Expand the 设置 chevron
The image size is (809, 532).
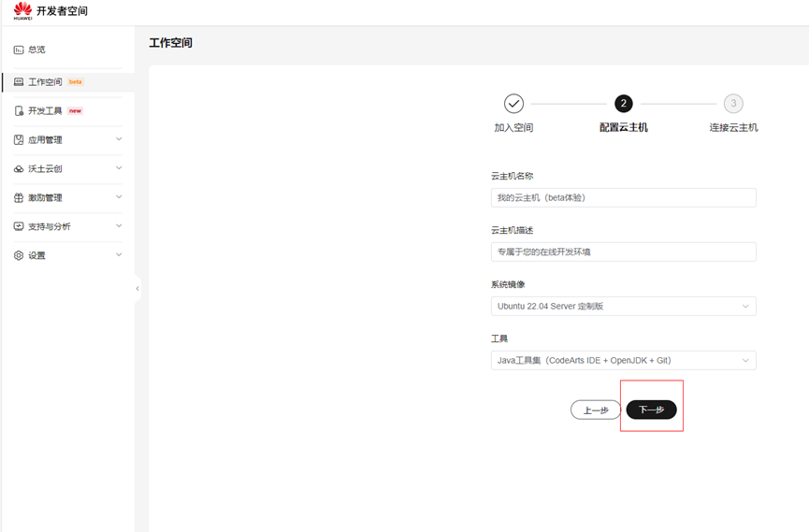[119, 254]
